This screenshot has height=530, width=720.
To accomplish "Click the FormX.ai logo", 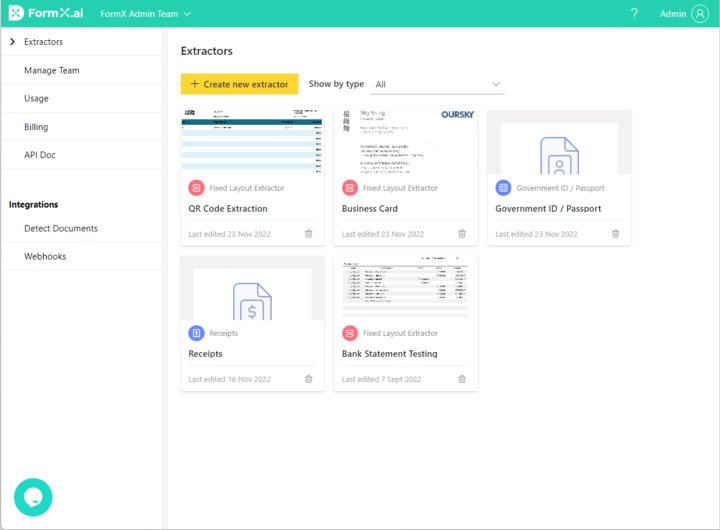I will [x=46, y=14].
